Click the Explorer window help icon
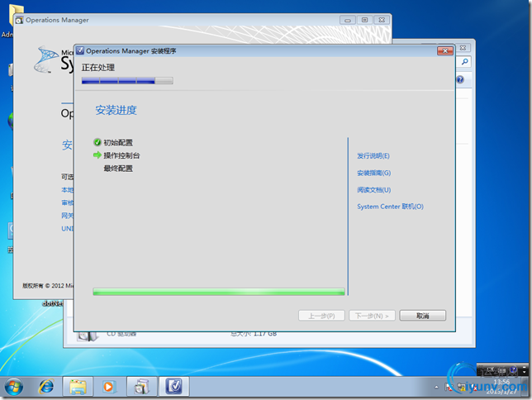 (x=460, y=79)
